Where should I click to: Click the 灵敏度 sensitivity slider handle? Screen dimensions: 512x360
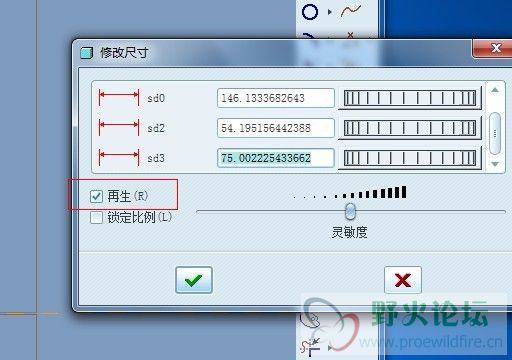350,211
